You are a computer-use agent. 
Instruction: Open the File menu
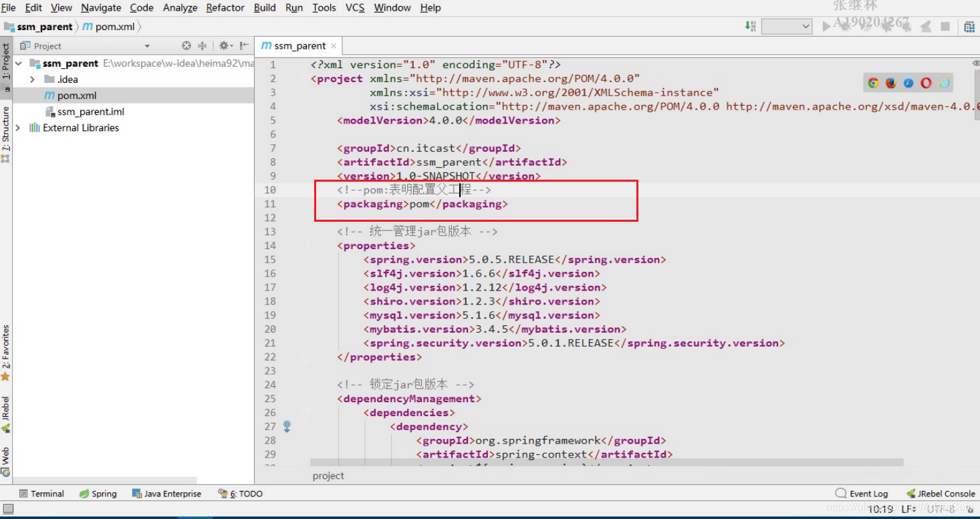point(9,7)
